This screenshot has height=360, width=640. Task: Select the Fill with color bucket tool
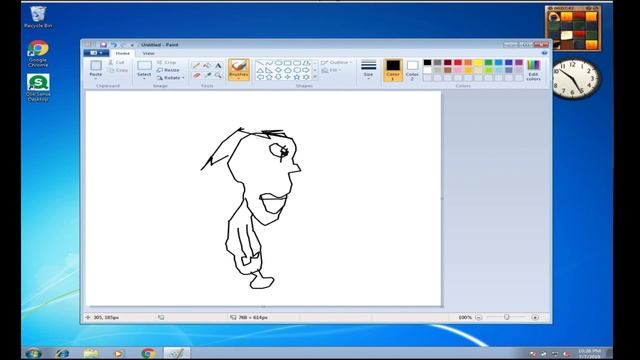click(207, 66)
